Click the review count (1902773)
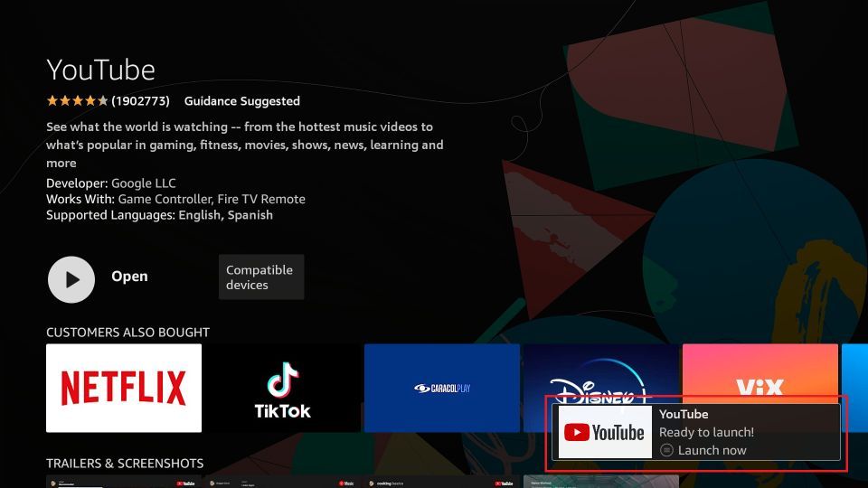Screen dimensions: 868x488 [x=140, y=100]
